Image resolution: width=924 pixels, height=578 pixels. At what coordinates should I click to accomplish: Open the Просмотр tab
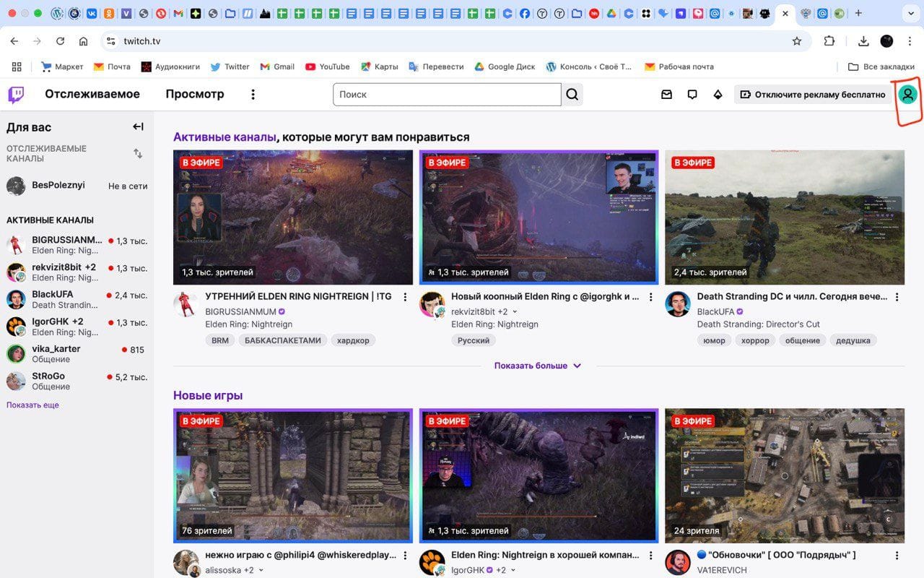tap(194, 95)
